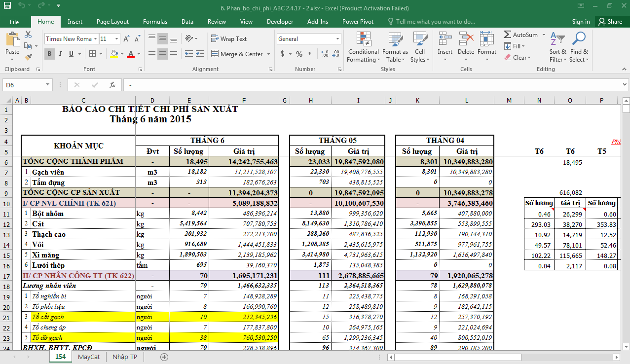The height and width of the screenshot is (364, 630).
Task: Open the Name Box dropdown arrow
Action: (x=48, y=85)
